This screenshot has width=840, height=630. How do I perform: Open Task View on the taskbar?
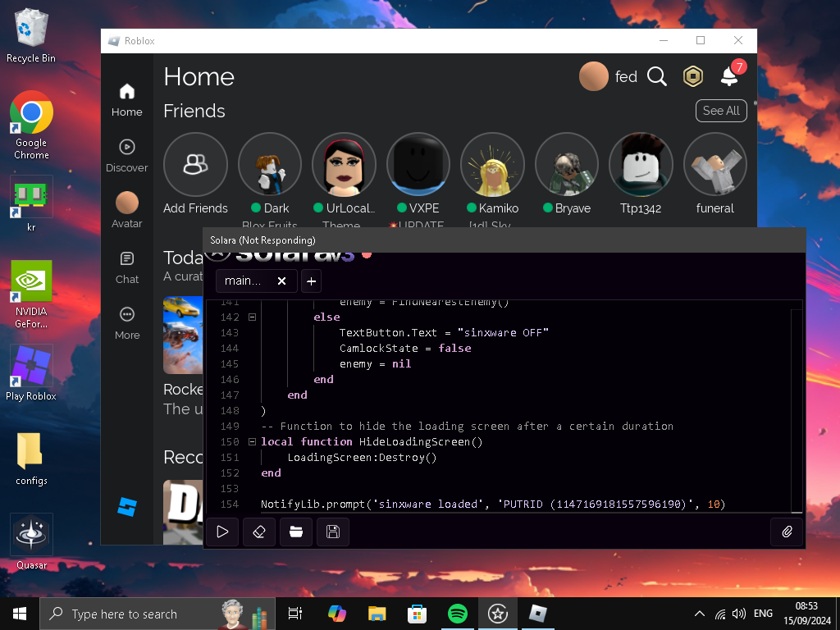pos(295,614)
